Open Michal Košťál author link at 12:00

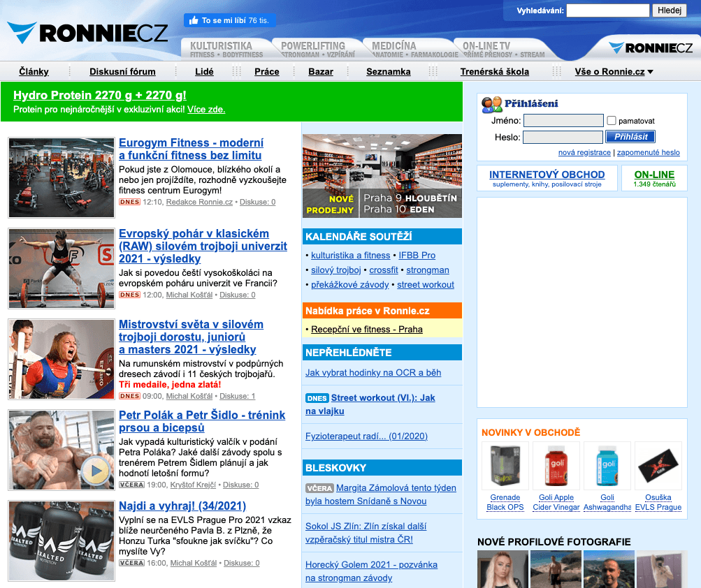(189, 295)
